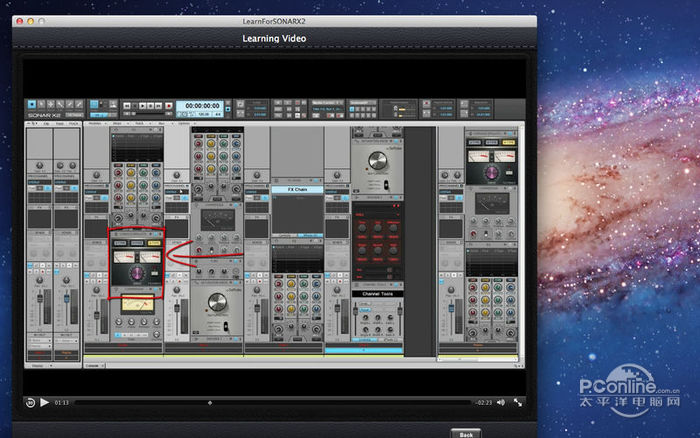Click the SONAR X2 logo in the control bar
700x438 pixels.
pyautogui.click(x=45, y=116)
